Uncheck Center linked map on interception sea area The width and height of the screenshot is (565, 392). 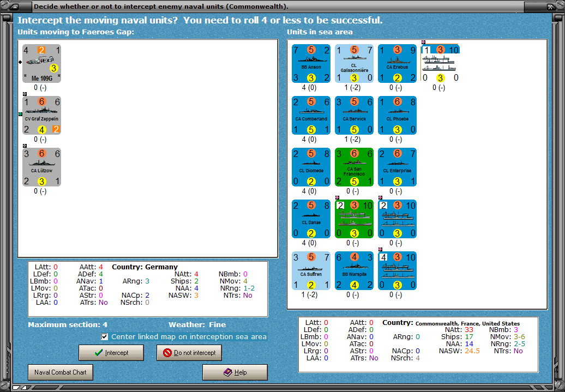[x=105, y=337]
